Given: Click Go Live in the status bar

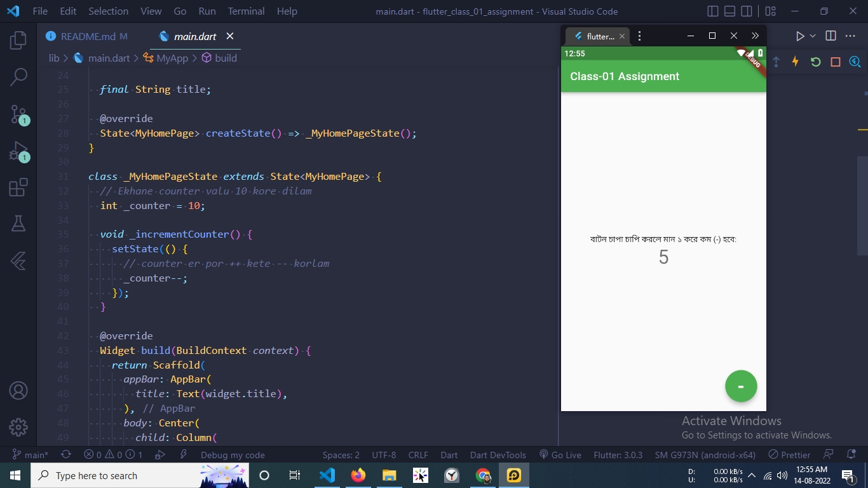Looking at the screenshot, I should click(560, 455).
